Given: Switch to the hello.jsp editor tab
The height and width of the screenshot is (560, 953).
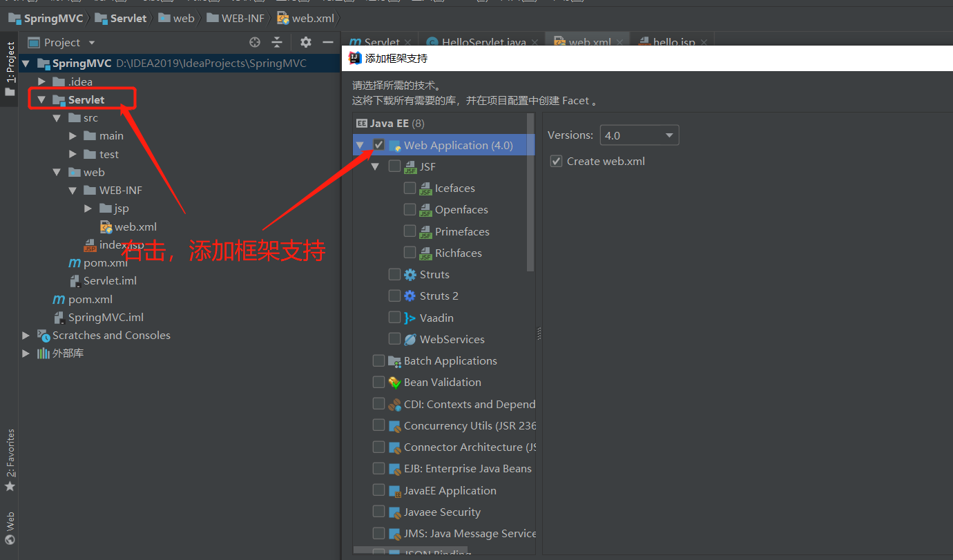Looking at the screenshot, I should tap(673, 42).
